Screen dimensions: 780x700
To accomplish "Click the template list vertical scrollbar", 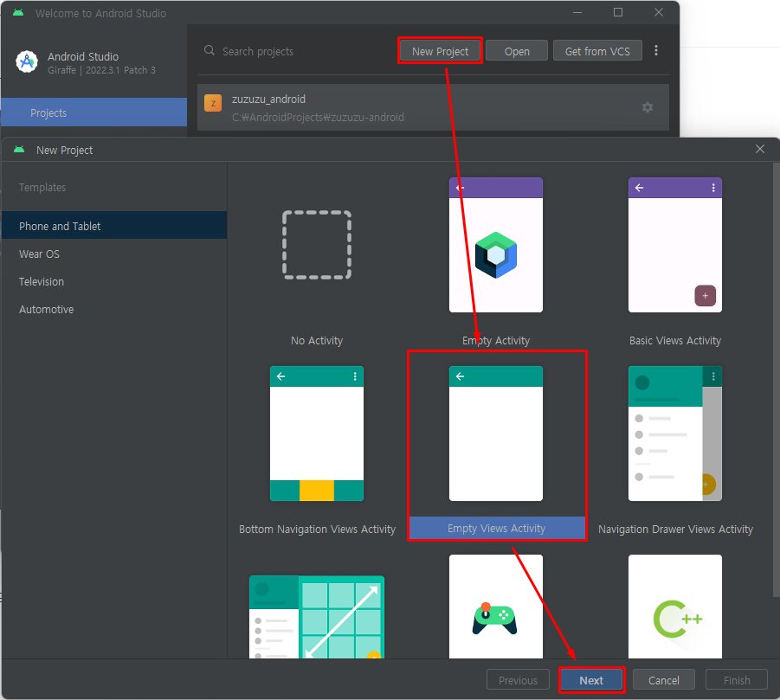I will pos(776,379).
